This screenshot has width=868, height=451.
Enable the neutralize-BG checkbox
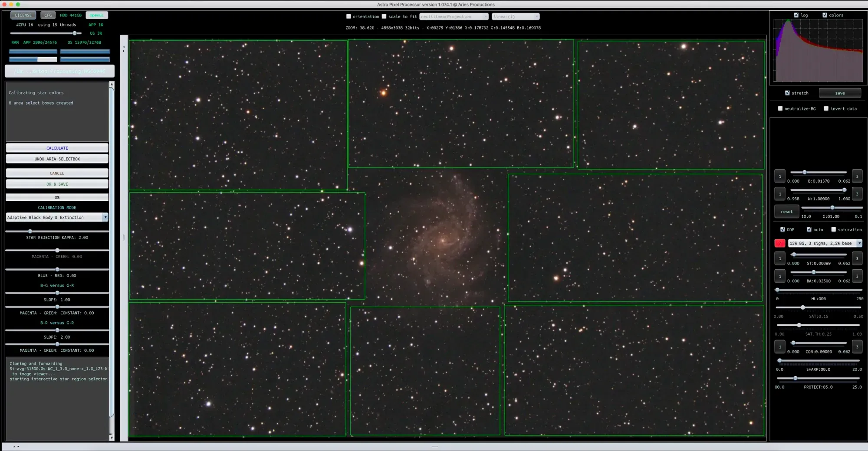(x=780, y=109)
